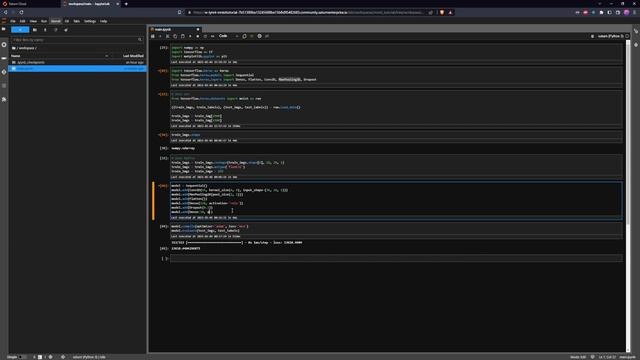The width and height of the screenshot is (640, 360).
Task: Open the property inspector right sidebar icon
Action: [636, 31]
